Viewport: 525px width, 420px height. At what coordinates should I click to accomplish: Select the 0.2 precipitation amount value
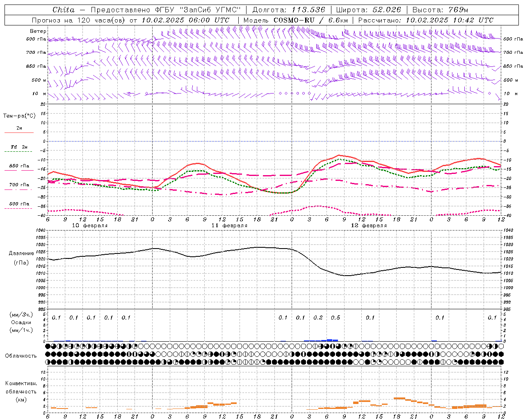pos(318,318)
